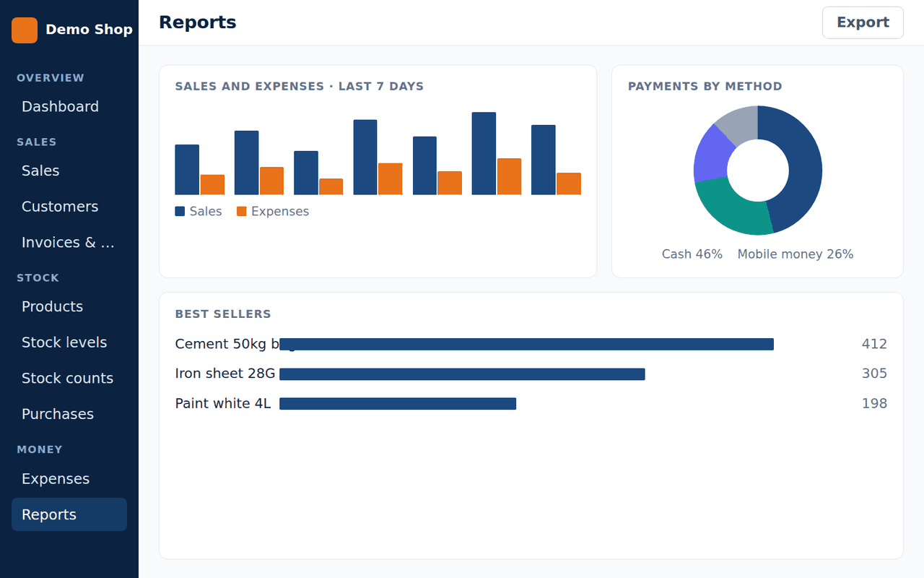This screenshot has height=578, width=924.
Task: Click the purple donut chart segment
Action: pos(712,156)
